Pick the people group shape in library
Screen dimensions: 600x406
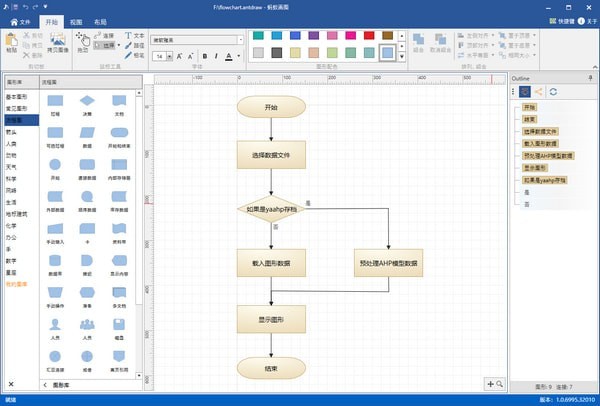[87, 324]
